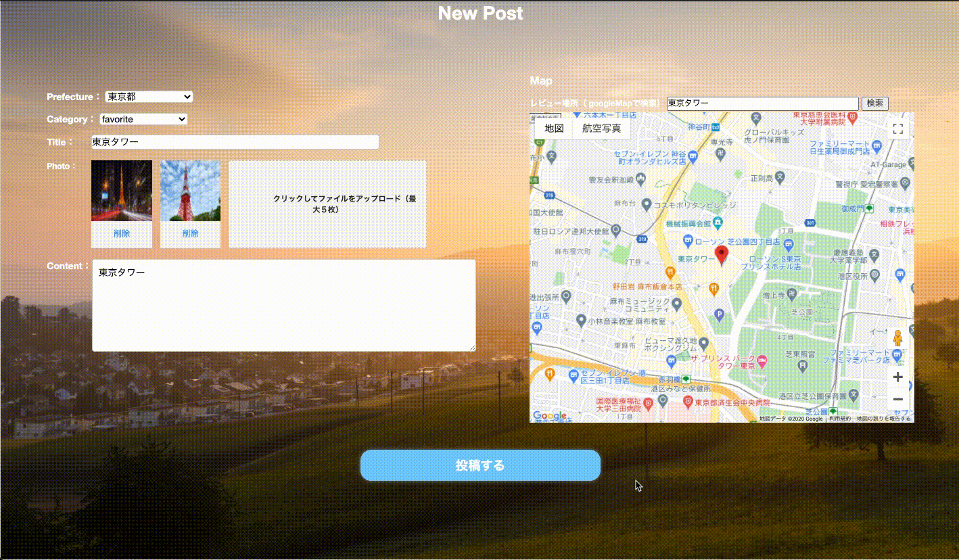Click the 東京慈恵会医科大学附属病院 hospital pin
The height and width of the screenshot is (560, 959).
tap(852, 117)
